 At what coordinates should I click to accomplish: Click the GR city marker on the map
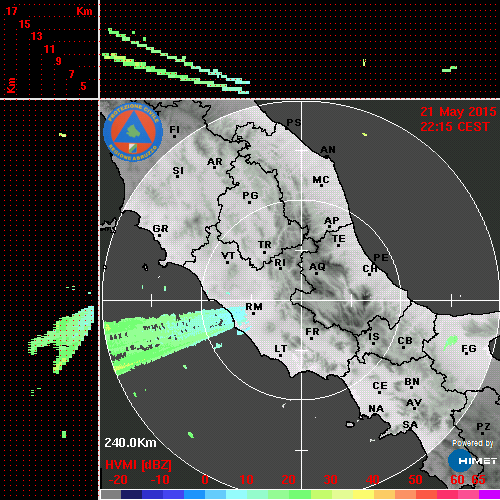160,230
